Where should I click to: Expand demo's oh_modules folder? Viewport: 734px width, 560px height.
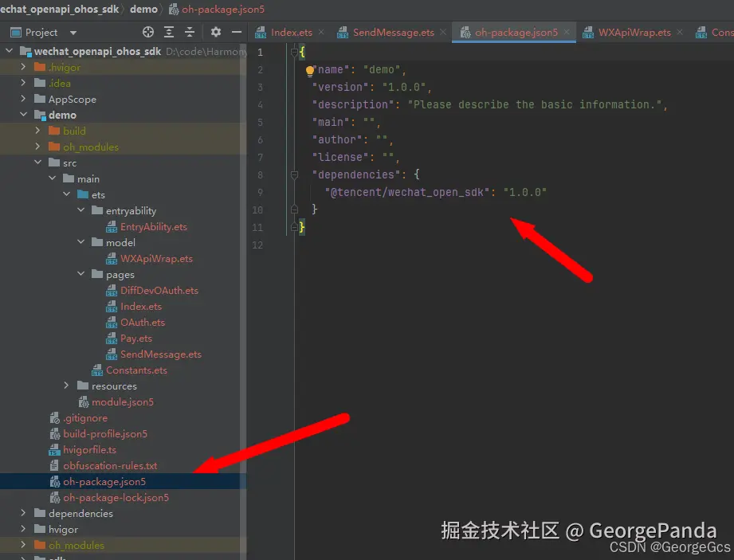click(37, 147)
